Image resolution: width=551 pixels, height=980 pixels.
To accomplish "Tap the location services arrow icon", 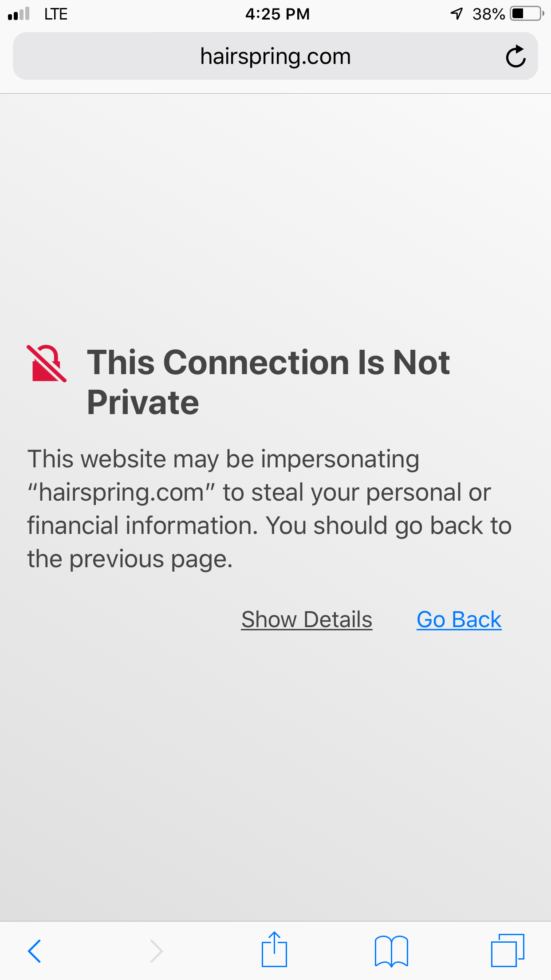I will point(457,14).
